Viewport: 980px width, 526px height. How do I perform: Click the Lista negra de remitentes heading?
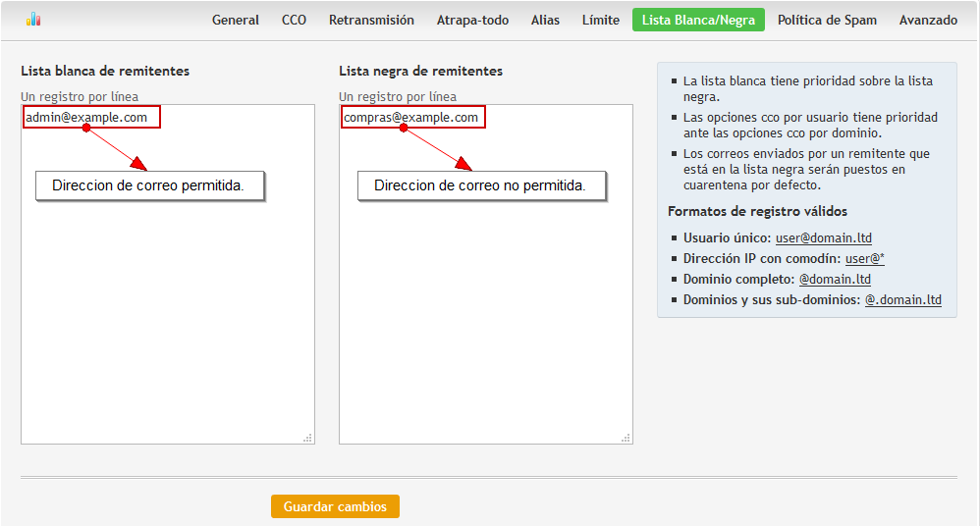coord(420,72)
